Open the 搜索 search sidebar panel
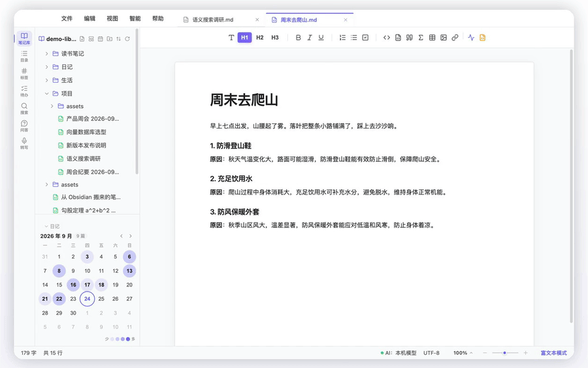Viewport: 588px width, 368px height. 24,108
